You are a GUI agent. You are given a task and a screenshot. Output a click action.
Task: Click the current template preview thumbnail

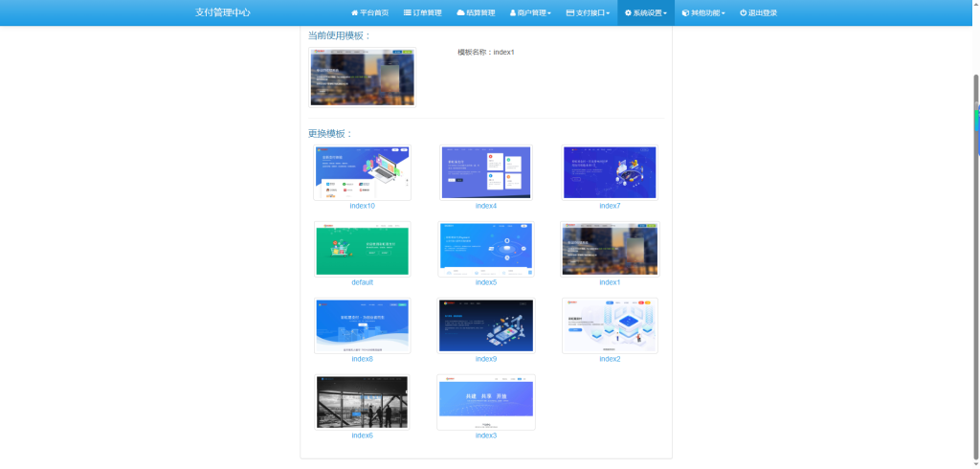click(x=363, y=77)
